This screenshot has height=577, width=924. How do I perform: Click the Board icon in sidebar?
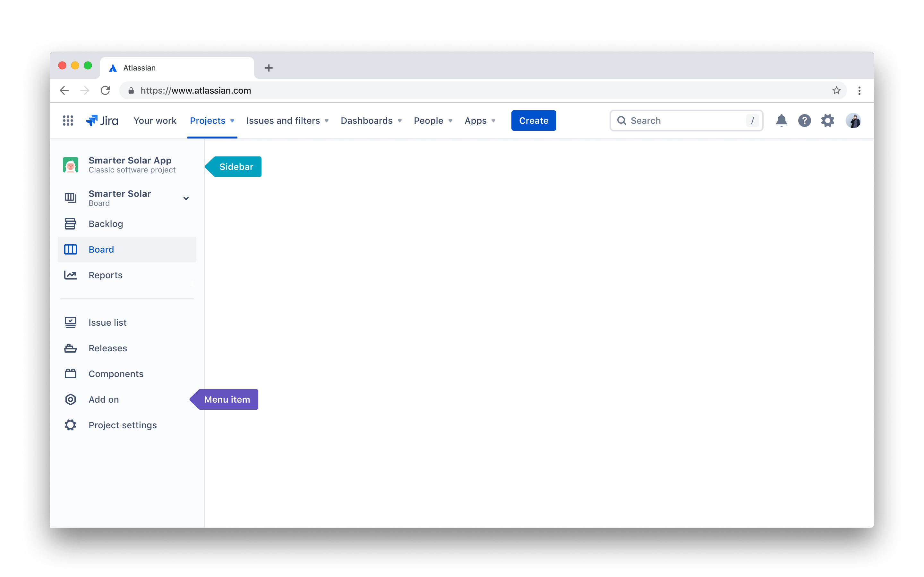point(71,249)
